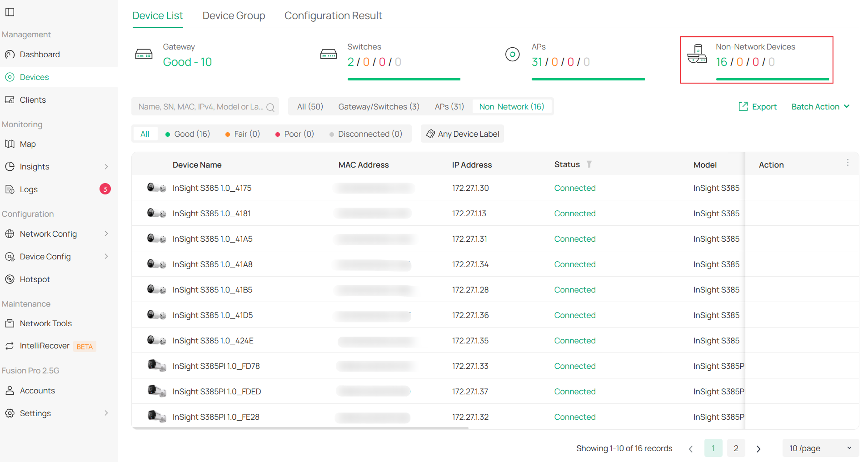The height and width of the screenshot is (462, 868).
Task: Export the device list
Action: (757, 107)
